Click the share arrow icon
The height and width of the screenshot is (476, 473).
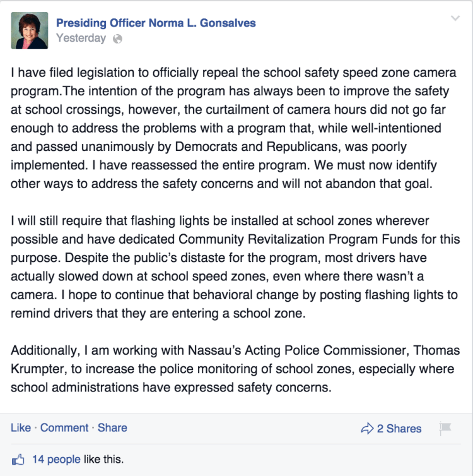tap(367, 429)
